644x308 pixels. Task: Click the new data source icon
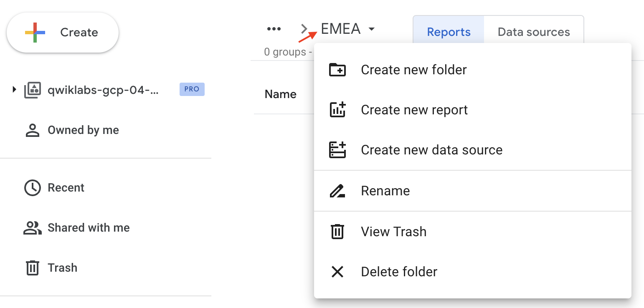pos(337,150)
